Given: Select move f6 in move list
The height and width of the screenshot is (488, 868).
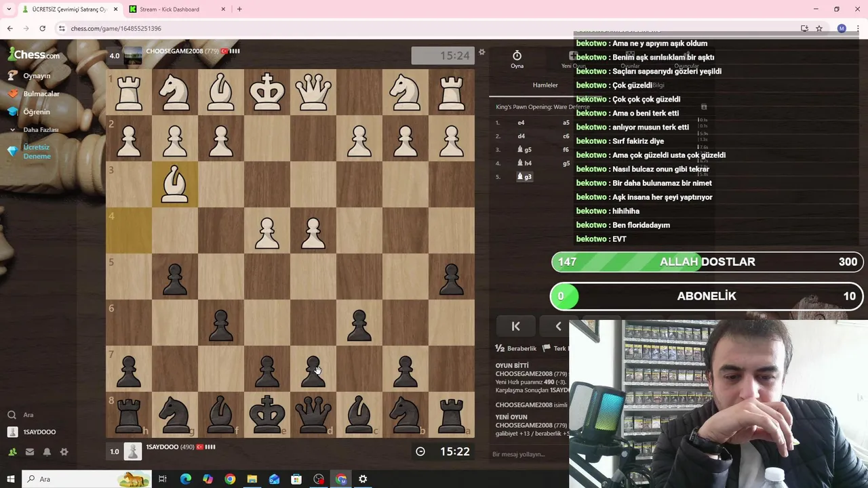Looking at the screenshot, I should (566, 150).
